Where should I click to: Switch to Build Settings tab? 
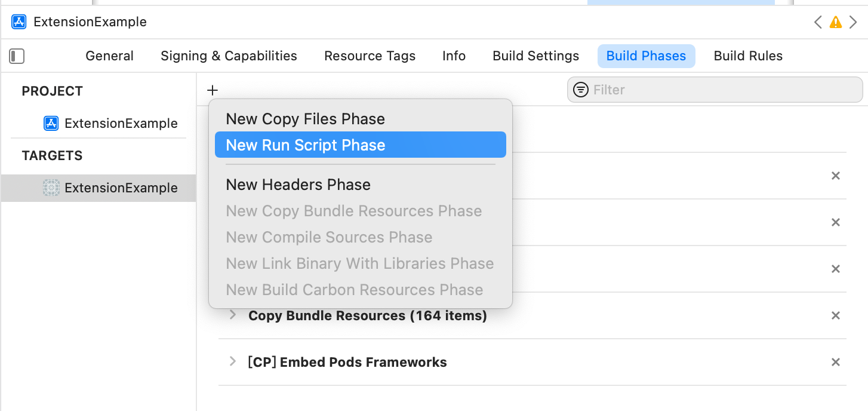point(535,56)
